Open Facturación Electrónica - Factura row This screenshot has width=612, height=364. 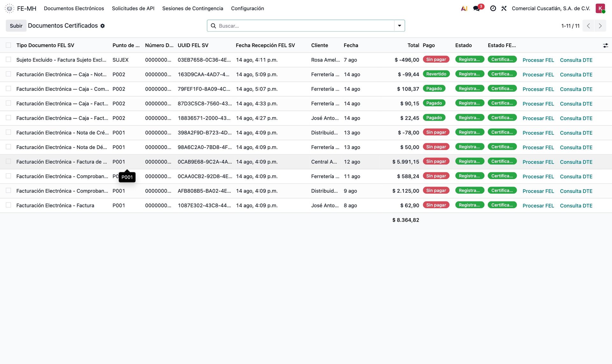tap(55, 205)
